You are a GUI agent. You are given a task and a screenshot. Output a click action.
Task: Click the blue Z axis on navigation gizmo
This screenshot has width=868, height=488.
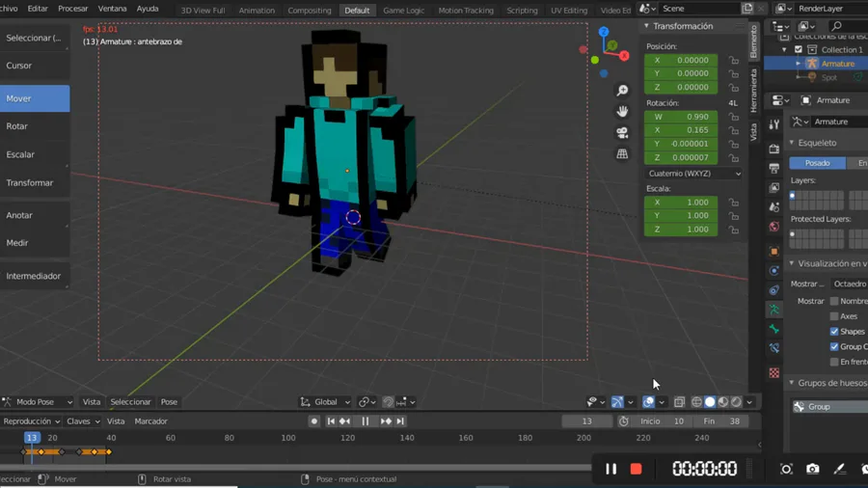[x=604, y=32]
